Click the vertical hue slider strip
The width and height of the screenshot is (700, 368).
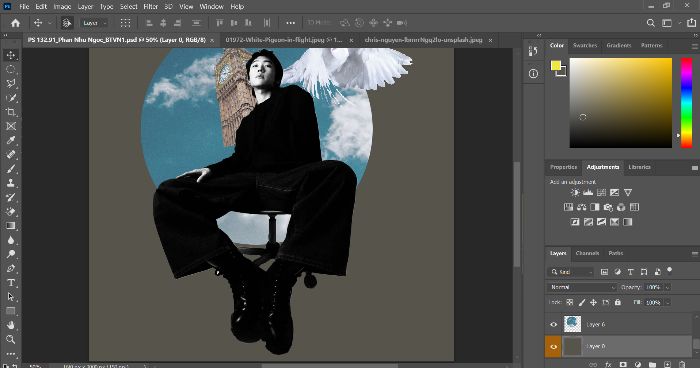[x=686, y=103]
